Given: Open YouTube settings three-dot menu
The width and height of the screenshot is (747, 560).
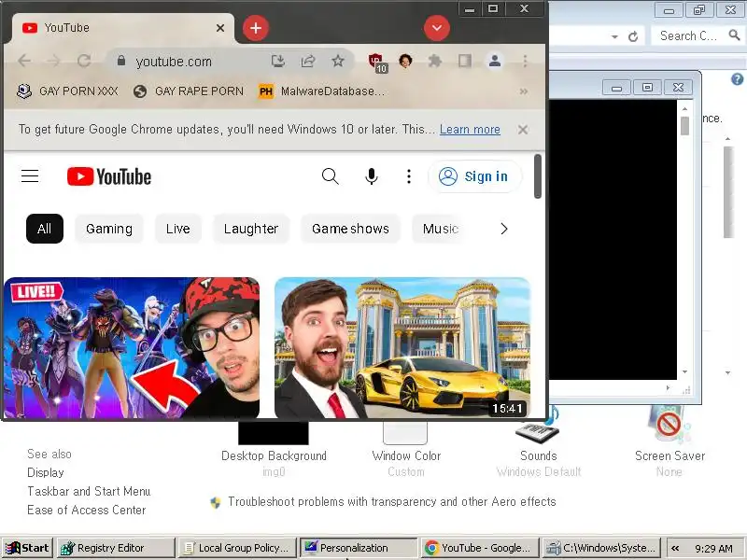Looking at the screenshot, I should [x=409, y=176].
